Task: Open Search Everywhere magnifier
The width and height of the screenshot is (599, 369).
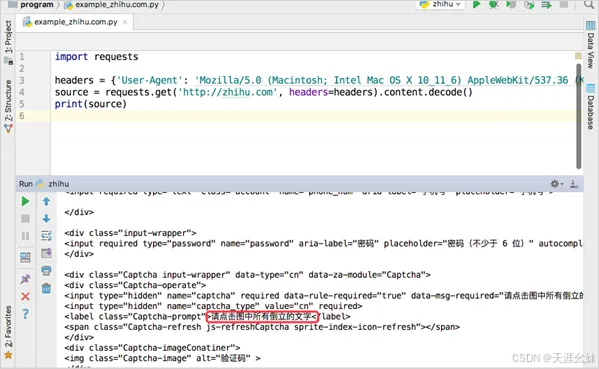Action: 588,5
